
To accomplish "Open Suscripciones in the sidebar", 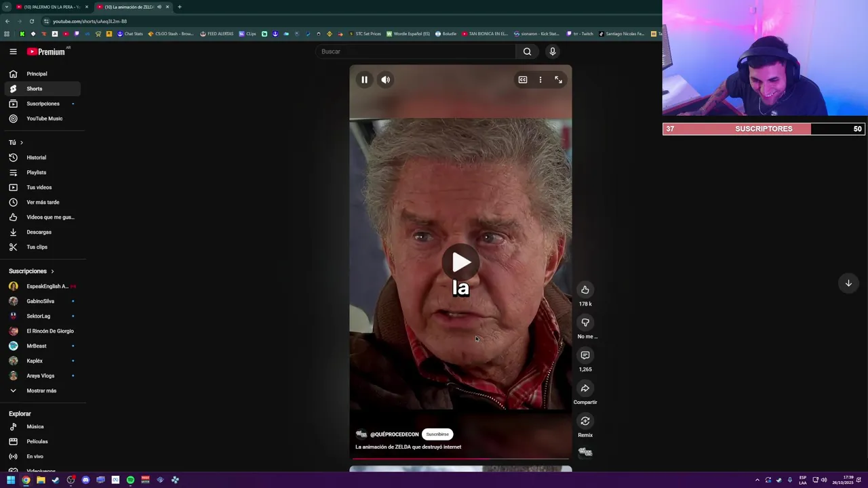I will [43, 104].
